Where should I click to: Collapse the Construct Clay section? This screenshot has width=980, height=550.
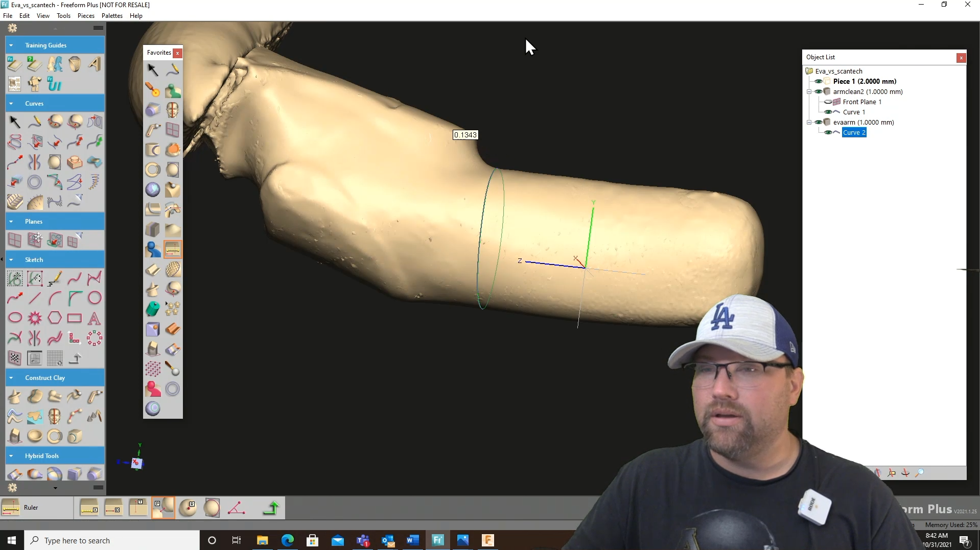pos(11,377)
